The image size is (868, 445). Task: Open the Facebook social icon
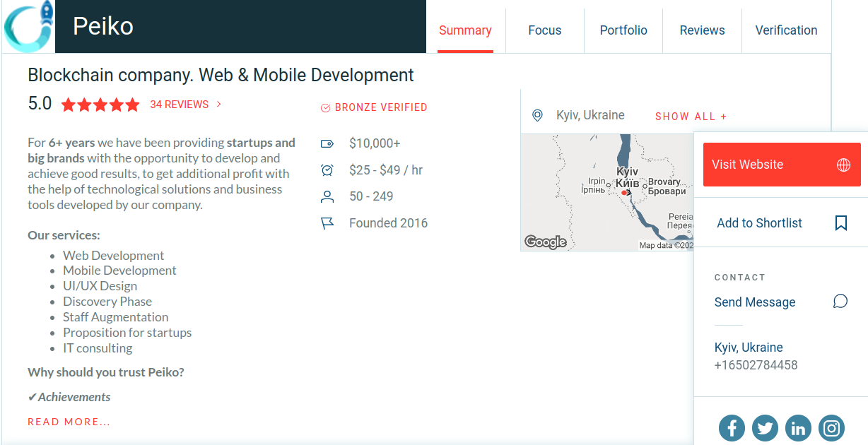732,427
